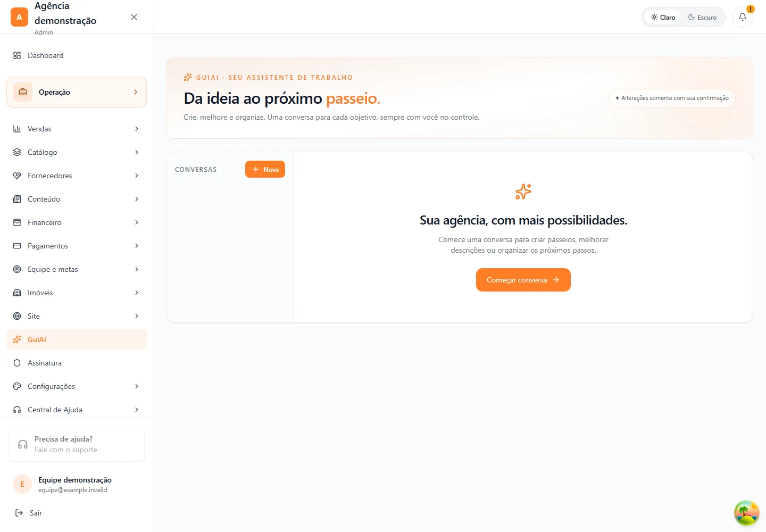Switch to Escuro dark theme
The image size is (766, 532).
click(x=702, y=17)
